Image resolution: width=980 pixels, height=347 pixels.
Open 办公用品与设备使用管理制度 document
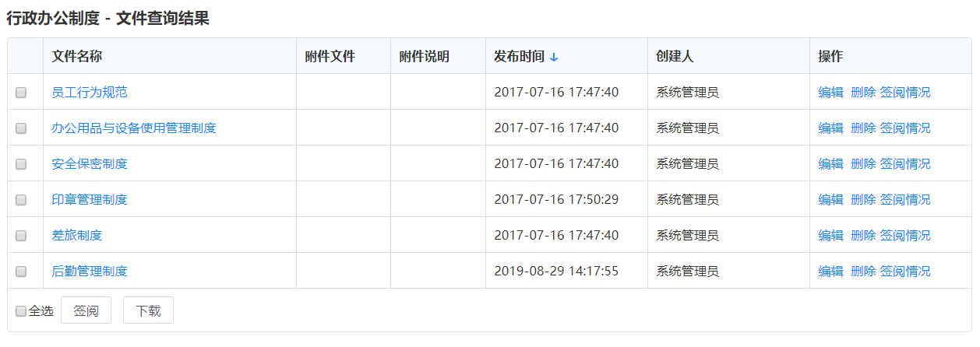pos(134,128)
